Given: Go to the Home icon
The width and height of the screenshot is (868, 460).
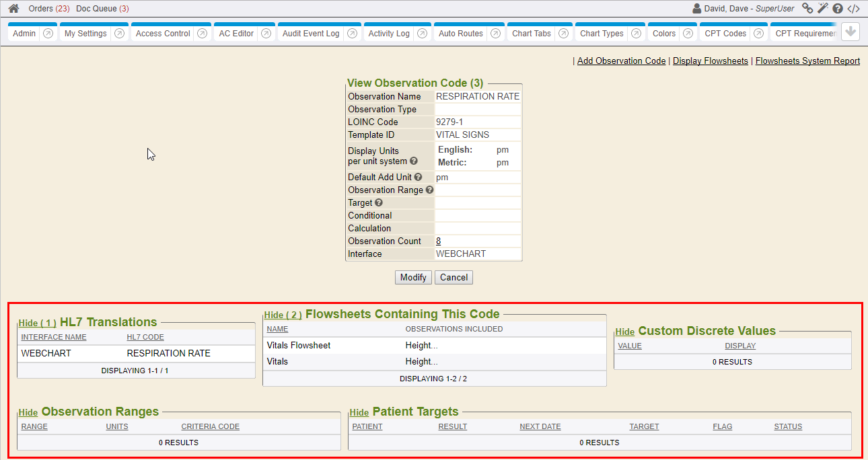Looking at the screenshot, I should pyautogui.click(x=13, y=9).
